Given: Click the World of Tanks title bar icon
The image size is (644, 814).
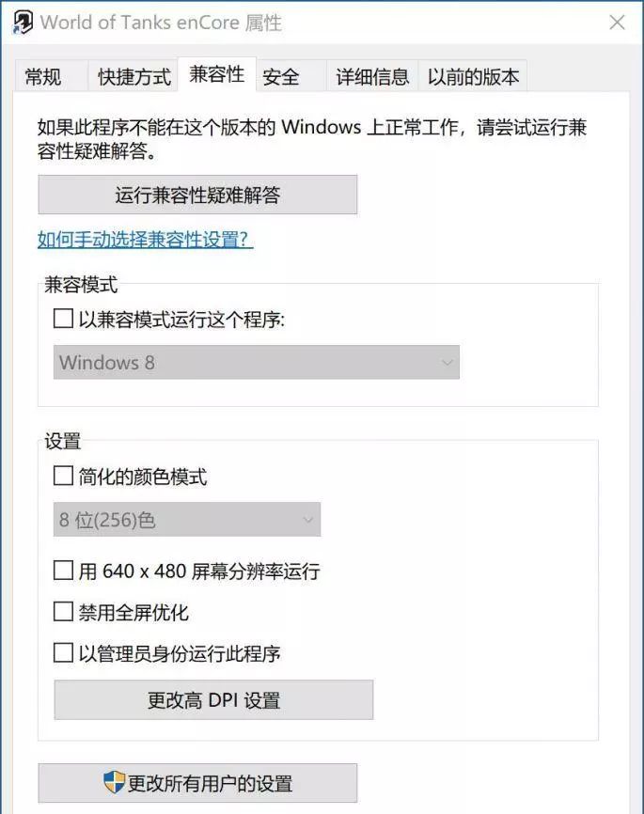Looking at the screenshot, I should tap(23, 23).
